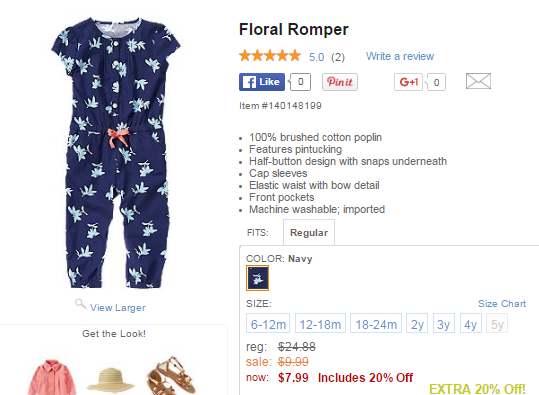Screen dimensions: 539x395
Task: Choose size 2y option
Action: (x=417, y=323)
